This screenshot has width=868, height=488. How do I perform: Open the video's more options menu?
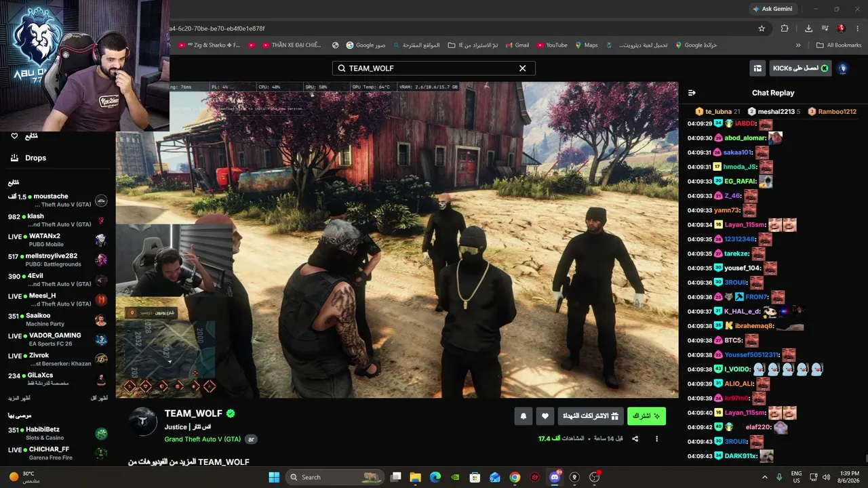click(656, 439)
